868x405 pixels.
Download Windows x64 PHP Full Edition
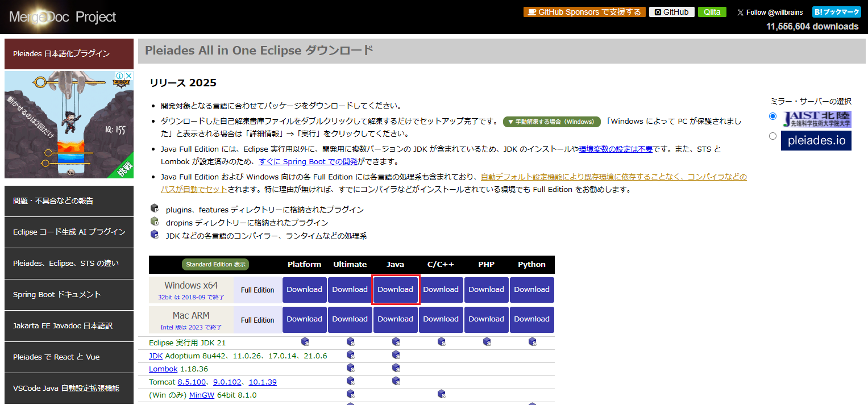[x=487, y=290]
